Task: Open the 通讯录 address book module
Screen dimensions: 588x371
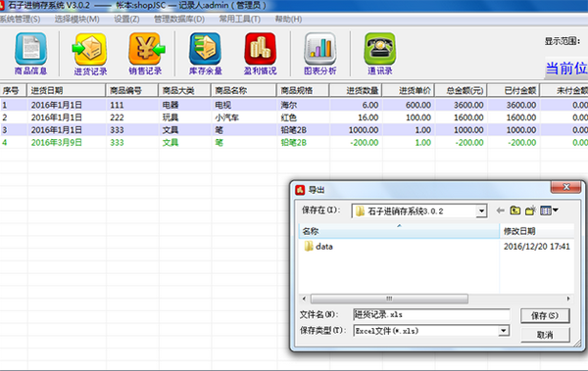Action: (379, 54)
